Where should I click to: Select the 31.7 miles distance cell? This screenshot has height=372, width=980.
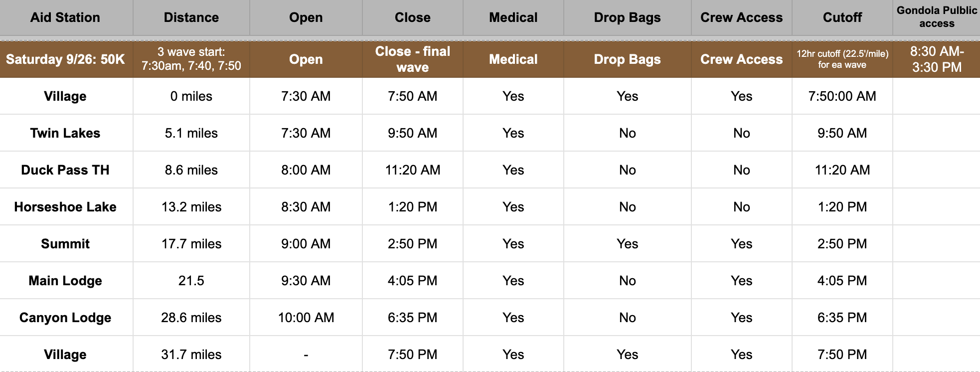[191, 355]
